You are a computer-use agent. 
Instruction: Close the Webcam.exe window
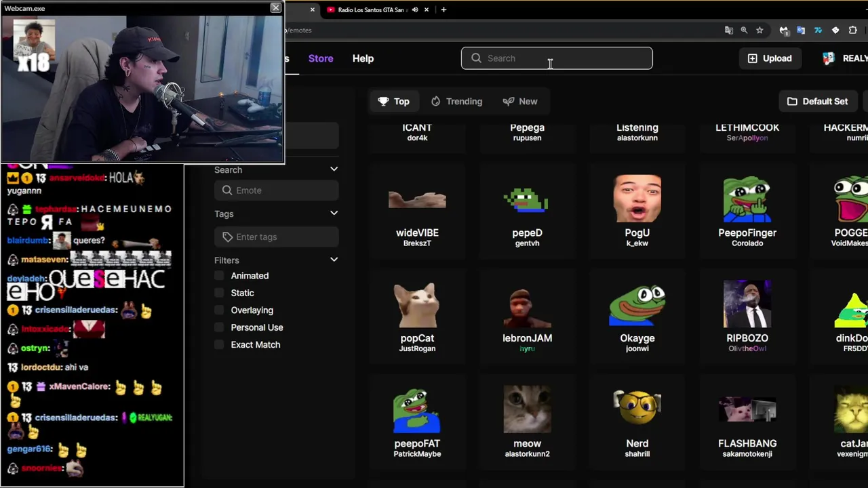pos(275,8)
